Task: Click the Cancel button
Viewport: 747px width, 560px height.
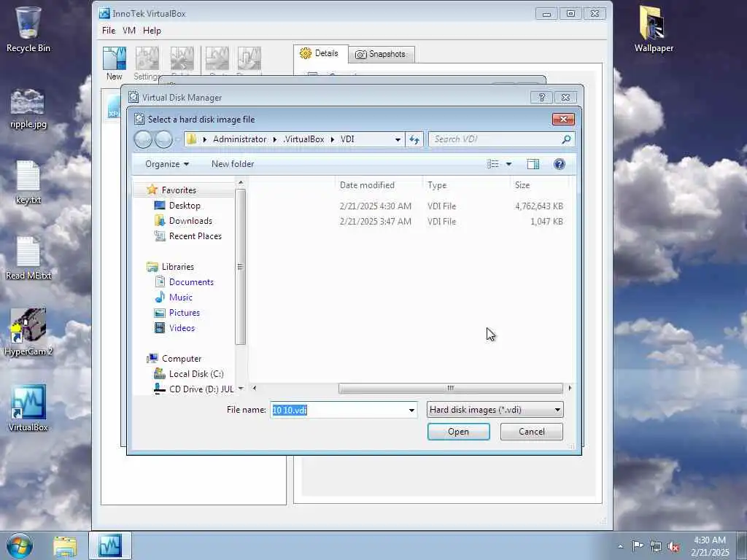Action: pyautogui.click(x=532, y=432)
